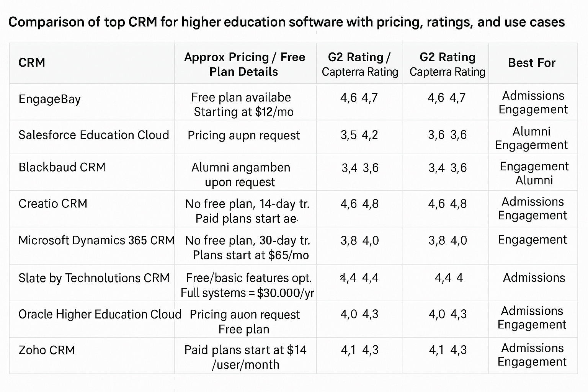Screen dimensions: 588x392
Task: Click "Admissions" Best For cell in Slate row
Action: (534, 278)
